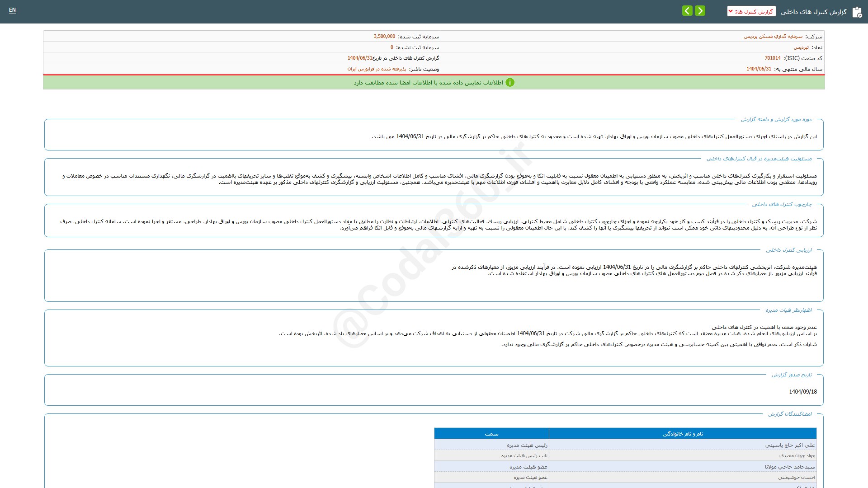Screen dimensions: 868x488
Task: Click the نام و نام خانوادگی column header
Action: pos(683,434)
